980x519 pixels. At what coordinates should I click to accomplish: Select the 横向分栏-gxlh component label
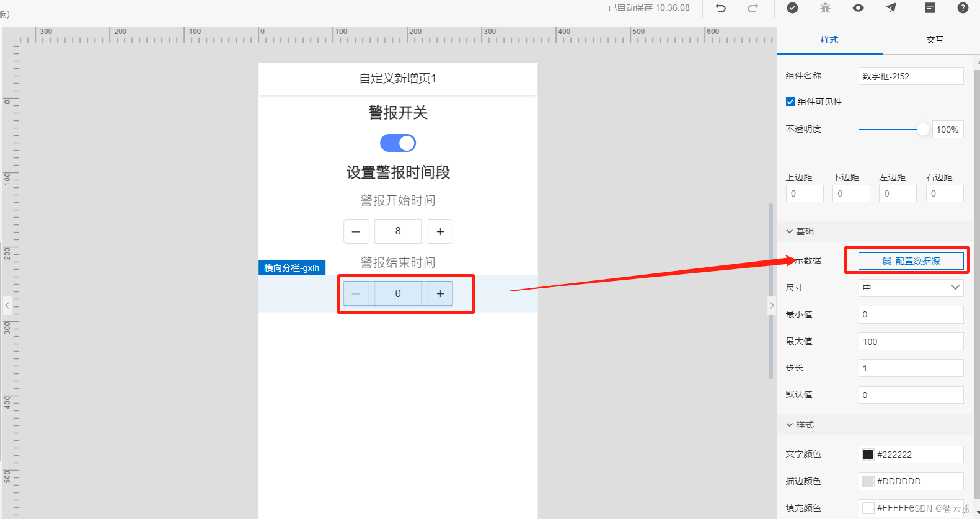292,268
